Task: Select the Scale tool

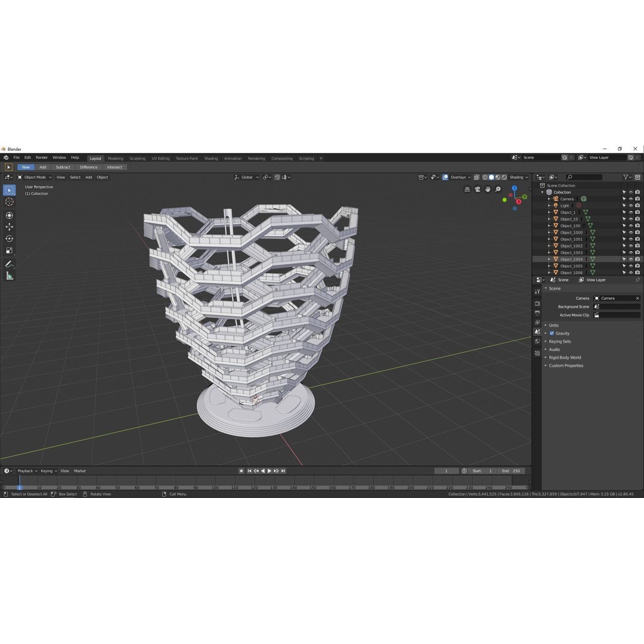Action: [9, 250]
